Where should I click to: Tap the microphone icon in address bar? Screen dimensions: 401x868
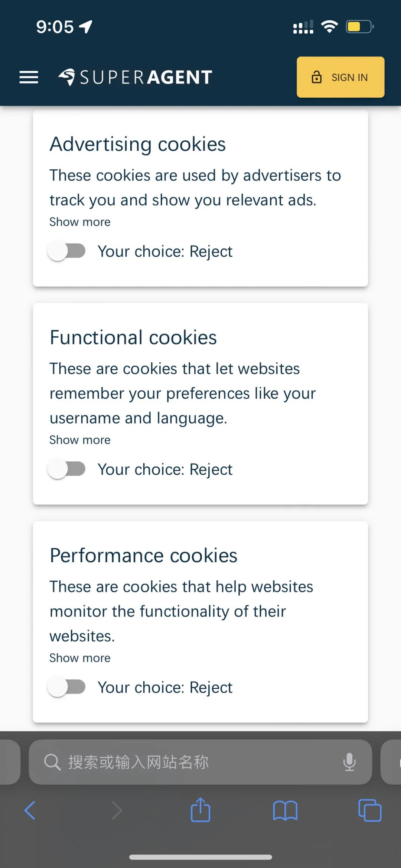pos(349,762)
